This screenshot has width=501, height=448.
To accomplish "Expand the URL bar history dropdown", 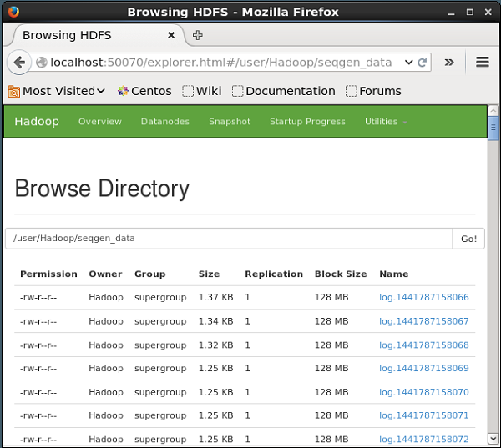I will tap(408, 62).
